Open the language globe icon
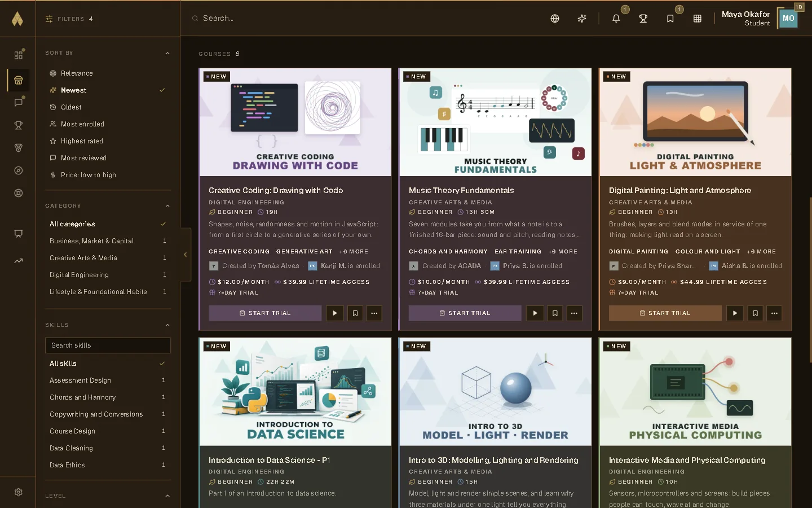This screenshot has width=812, height=508. click(555, 19)
